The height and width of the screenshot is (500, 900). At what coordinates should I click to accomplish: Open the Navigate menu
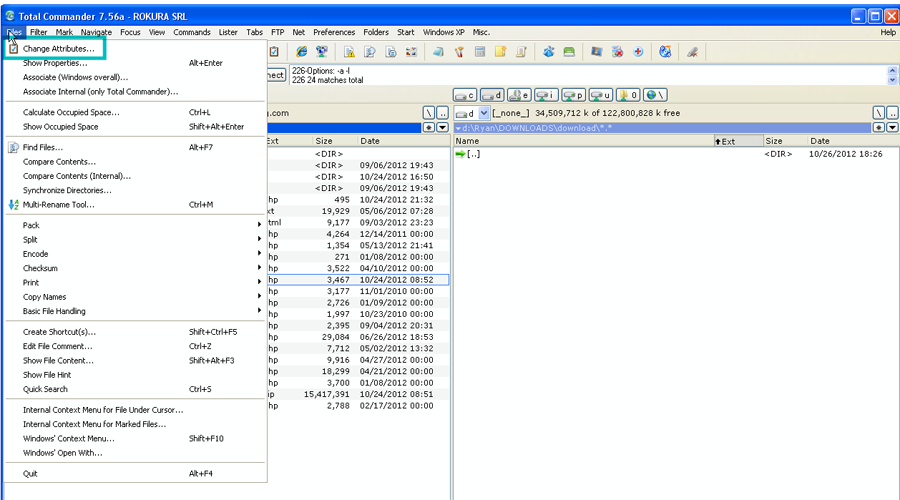(x=96, y=32)
